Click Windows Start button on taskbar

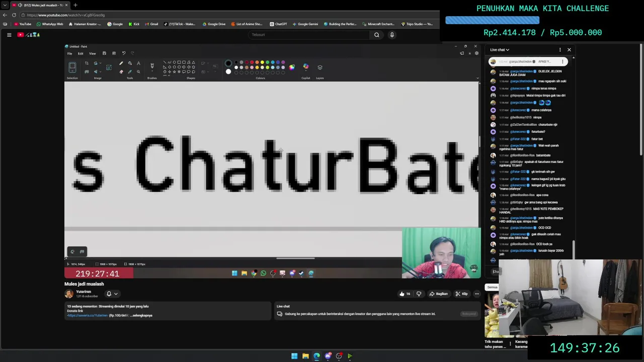[x=294, y=356]
